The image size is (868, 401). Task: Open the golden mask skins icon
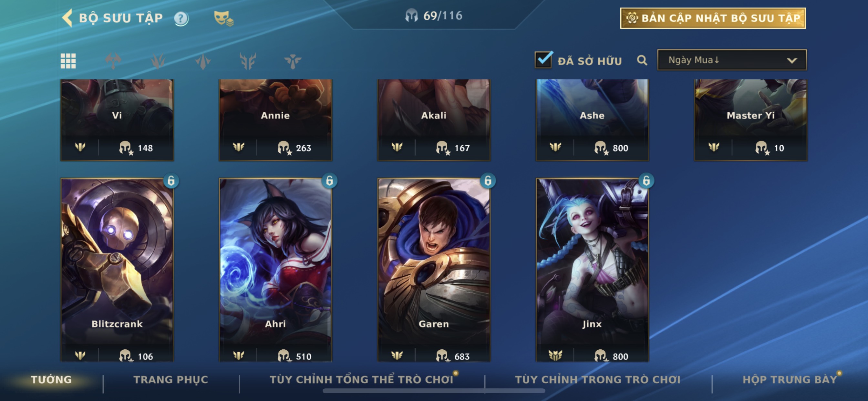[x=223, y=18]
